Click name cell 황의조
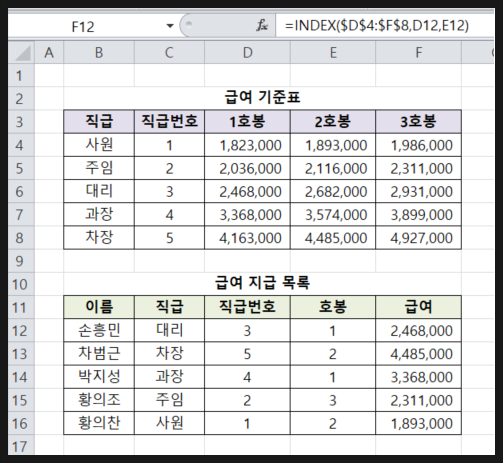 click(x=99, y=400)
